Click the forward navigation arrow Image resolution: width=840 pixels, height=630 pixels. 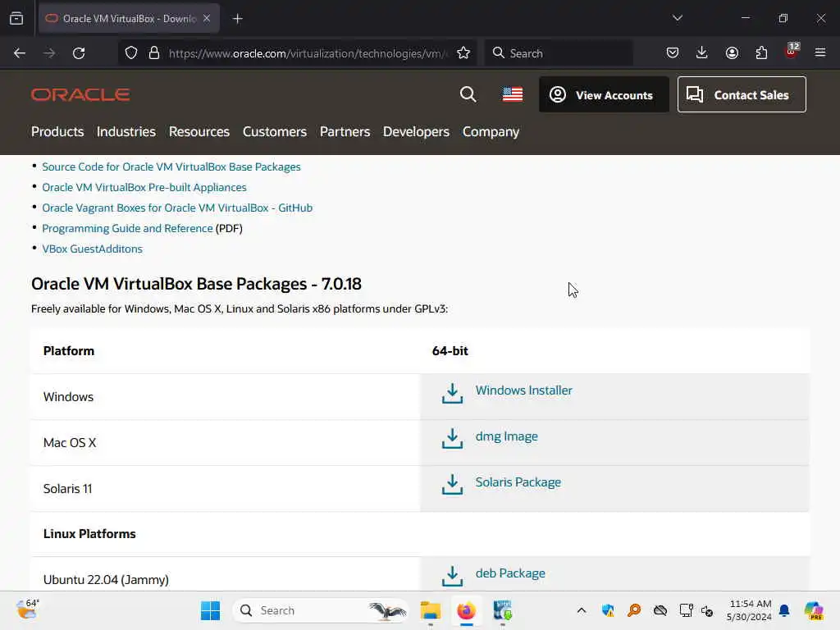click(x=49, y=53)
